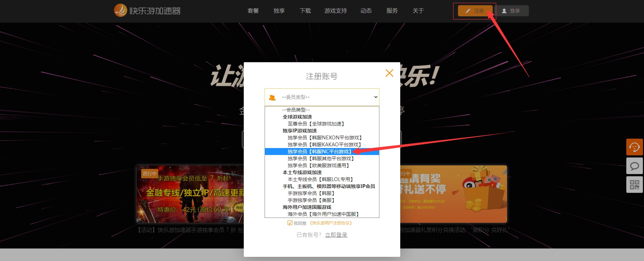Viewport: 644px width, 261px height.
Task: Open the 手游独享会员 promotion banner
Action: click(x=191, y=194)
